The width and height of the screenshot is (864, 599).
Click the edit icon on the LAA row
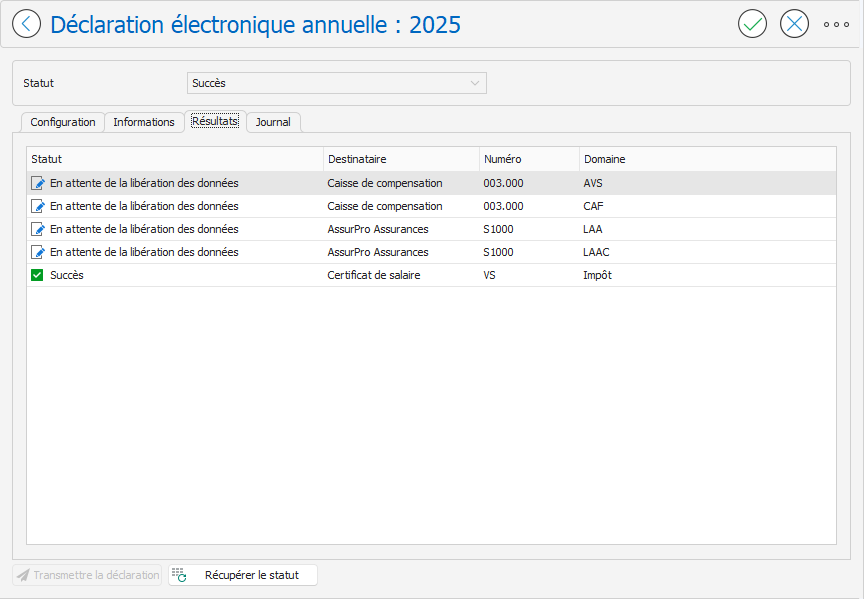(38, 229)
